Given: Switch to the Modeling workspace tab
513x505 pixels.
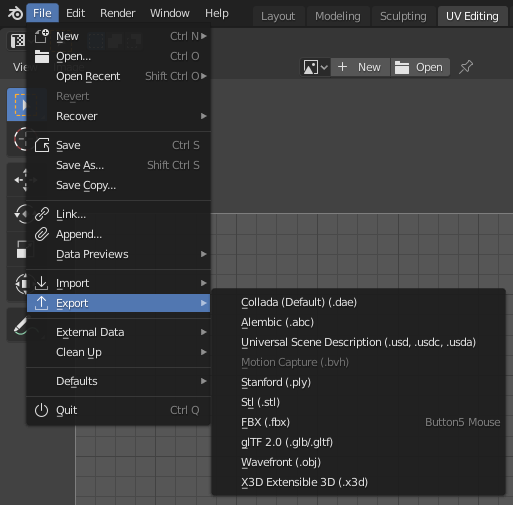Looking at the screenshot, I should click(338, 16).
